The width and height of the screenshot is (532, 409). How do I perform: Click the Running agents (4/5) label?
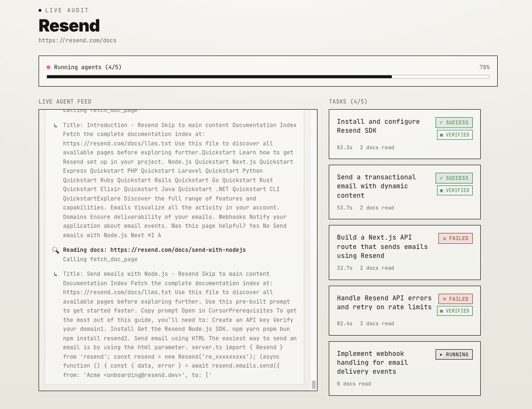point(87,67)
